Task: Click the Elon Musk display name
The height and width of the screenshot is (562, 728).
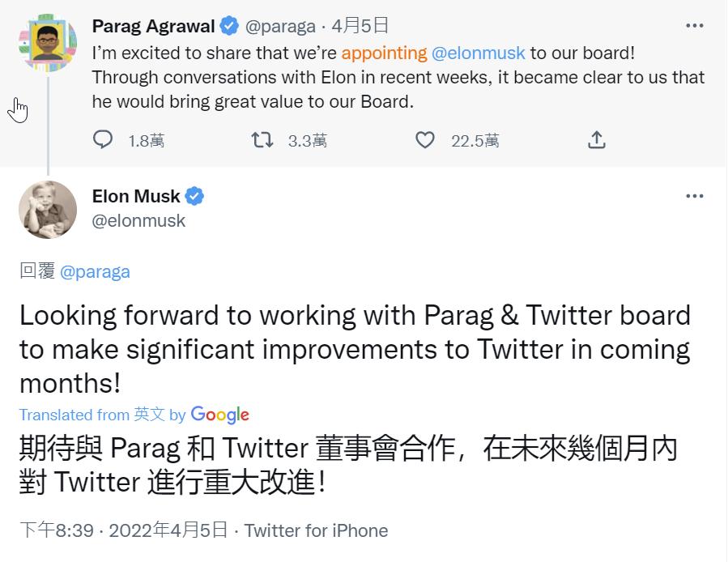Action: coord(136,196)
